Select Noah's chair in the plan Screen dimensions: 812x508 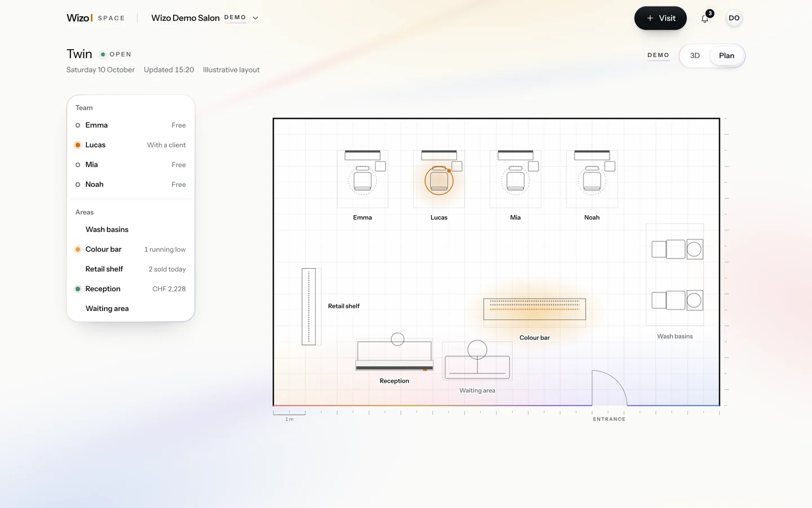pos(592,181)
